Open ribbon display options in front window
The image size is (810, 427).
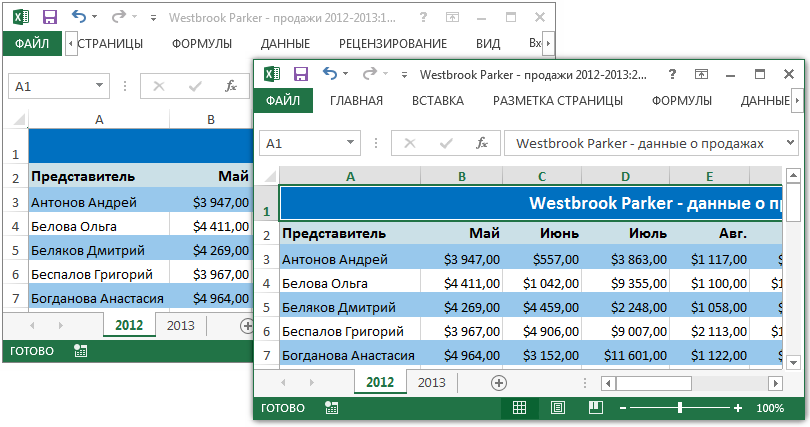coord(701,74)
